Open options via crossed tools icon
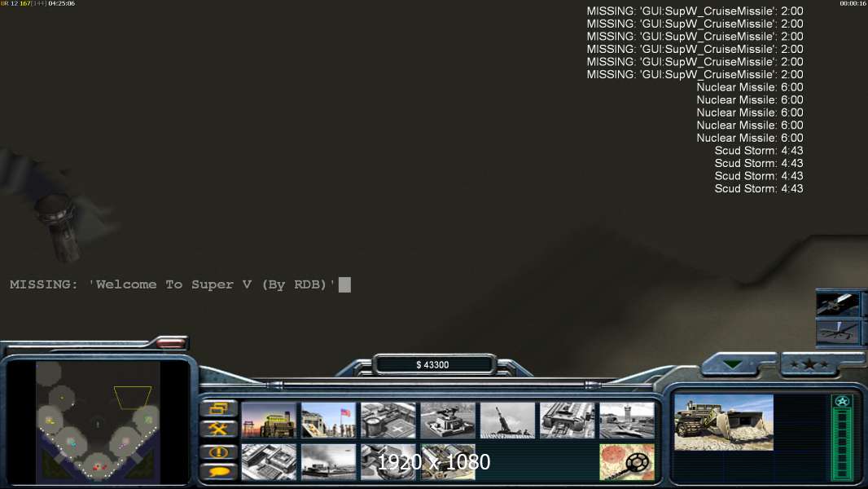 pos(219,430)
